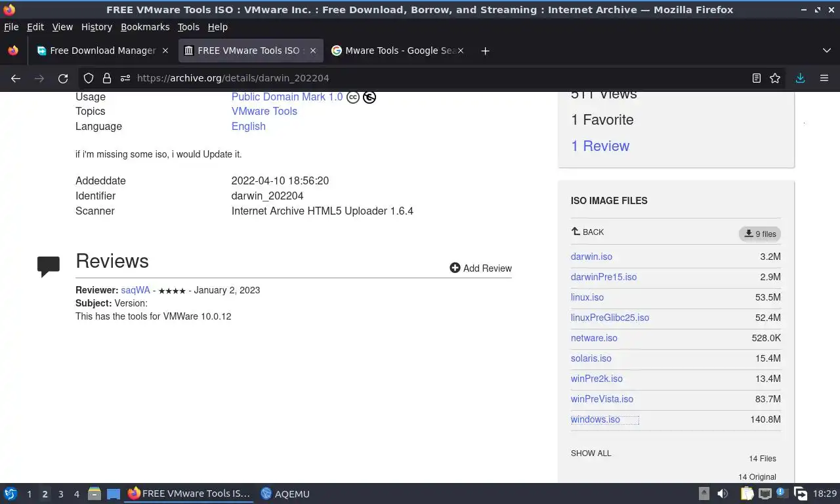Viewport: 840px width, 504px height.
Task: Click SHOW ALL files link
Action: [x=591, y=453]
